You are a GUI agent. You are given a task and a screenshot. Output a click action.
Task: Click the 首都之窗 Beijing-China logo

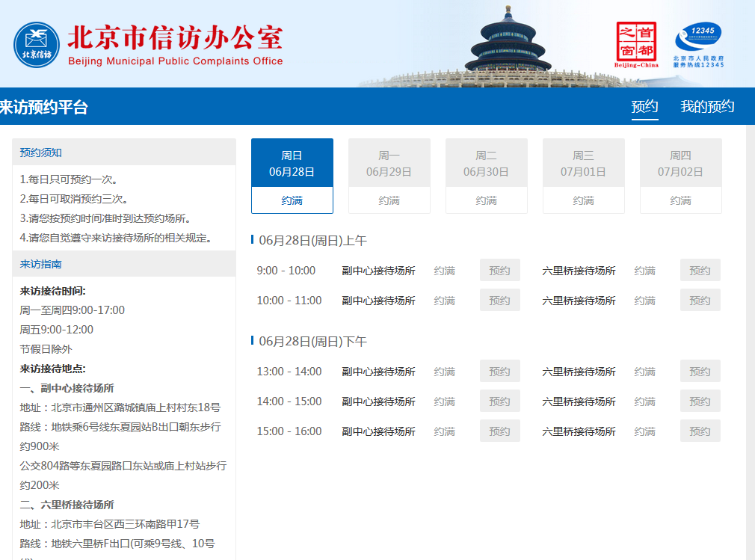pyautogui.click(x=636, y=44)
